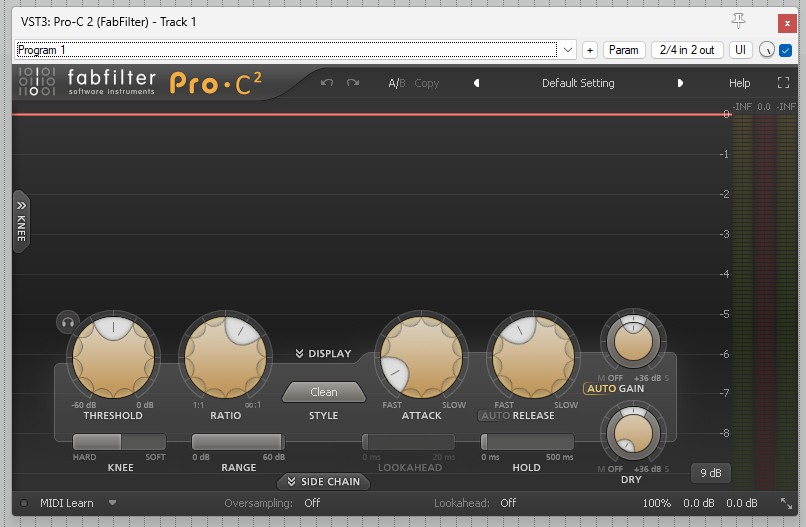
Task: Pin the plugin window on top
Action: [x=738, y=21]
